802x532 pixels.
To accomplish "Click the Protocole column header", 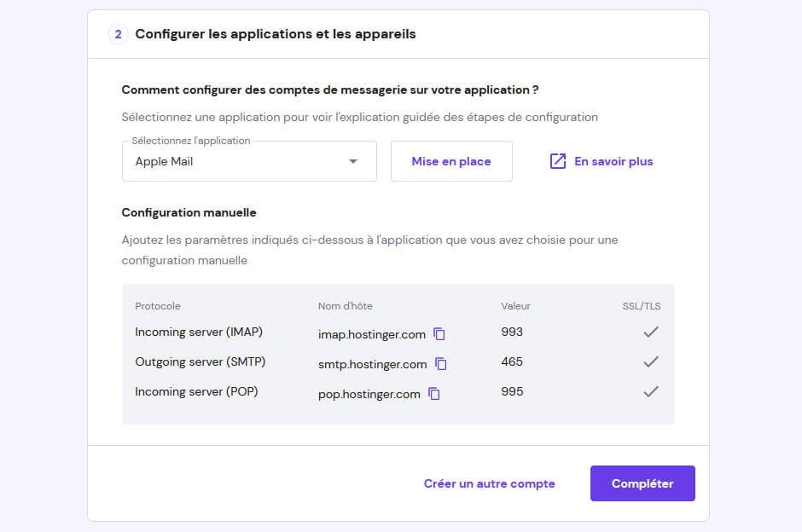I will [158, 306].
